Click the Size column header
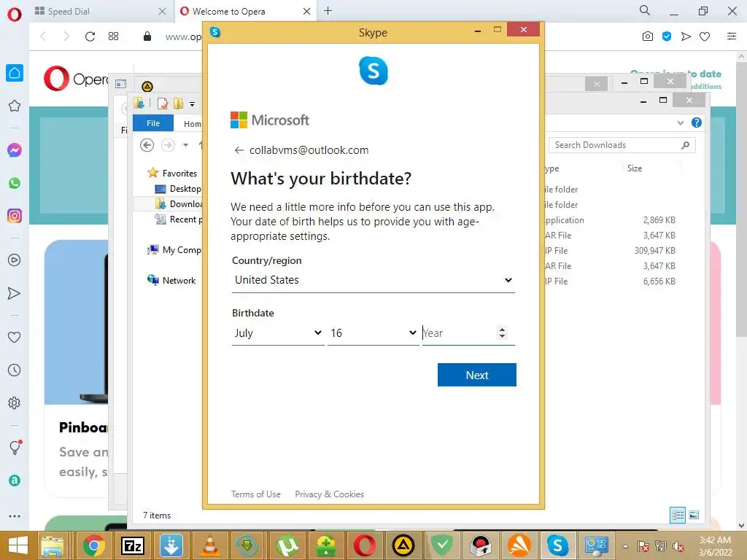Viewport: 747px width, 560px height. [635, 168]
